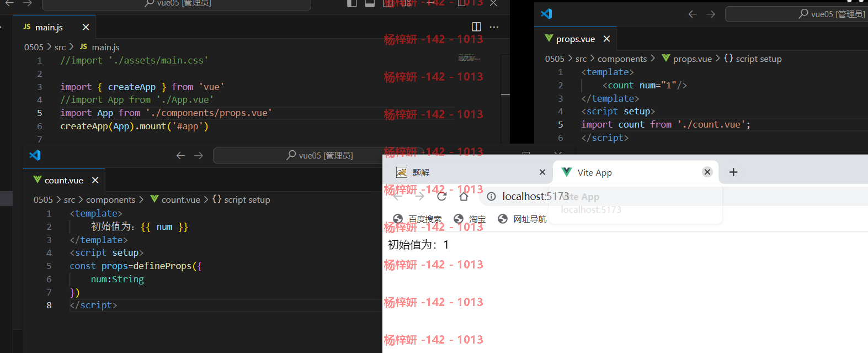Place cursor on createApp(App).mount('#app') line

tap(134, 126)
